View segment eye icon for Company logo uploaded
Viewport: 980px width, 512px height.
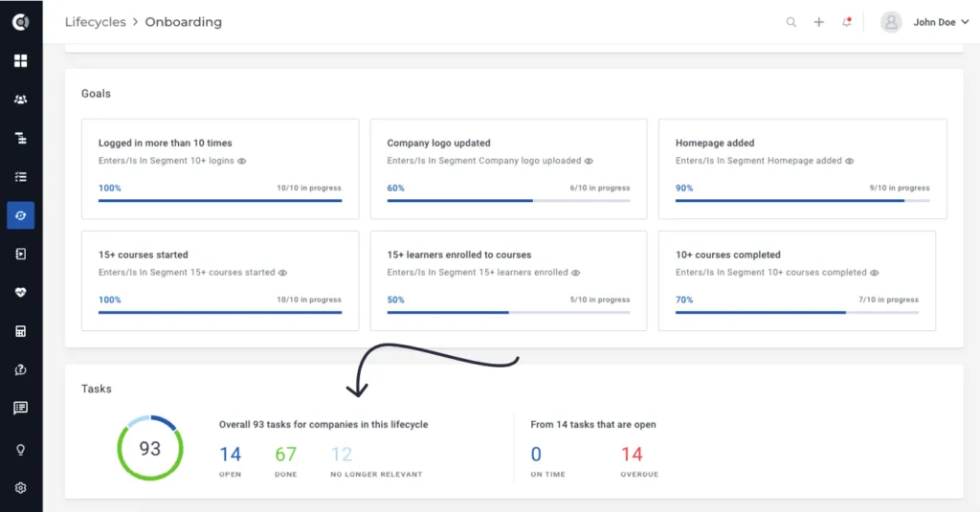pos(589,162)
